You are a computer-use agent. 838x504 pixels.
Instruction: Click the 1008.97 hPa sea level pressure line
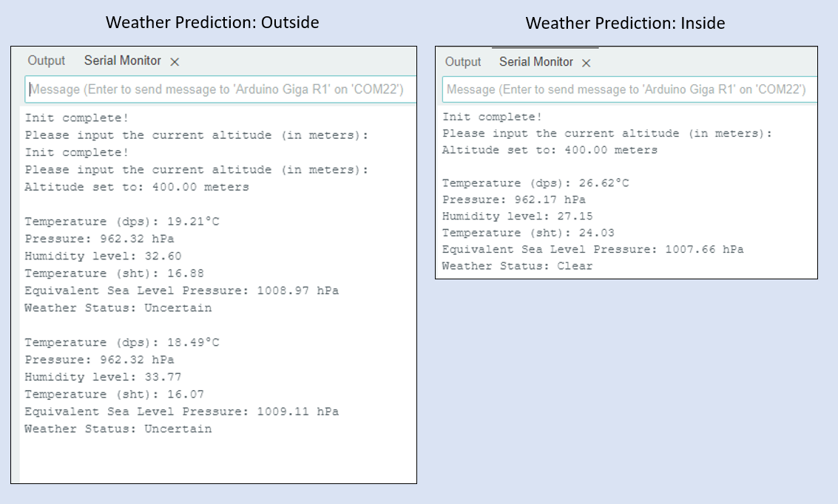tap(181, 290)
